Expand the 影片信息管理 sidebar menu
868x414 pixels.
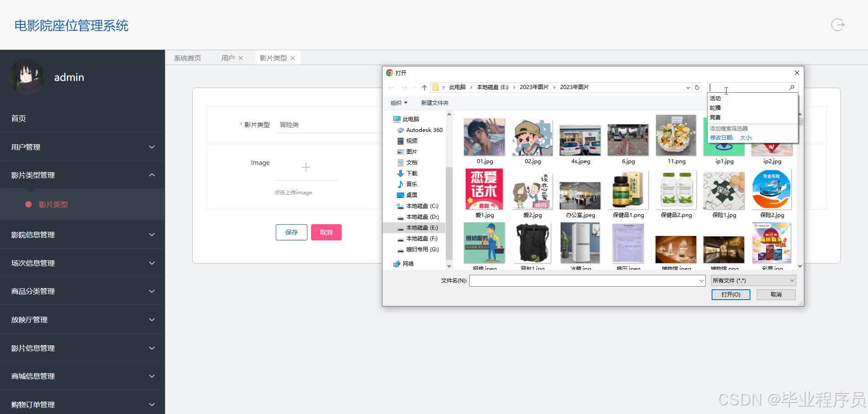point(82,348)
